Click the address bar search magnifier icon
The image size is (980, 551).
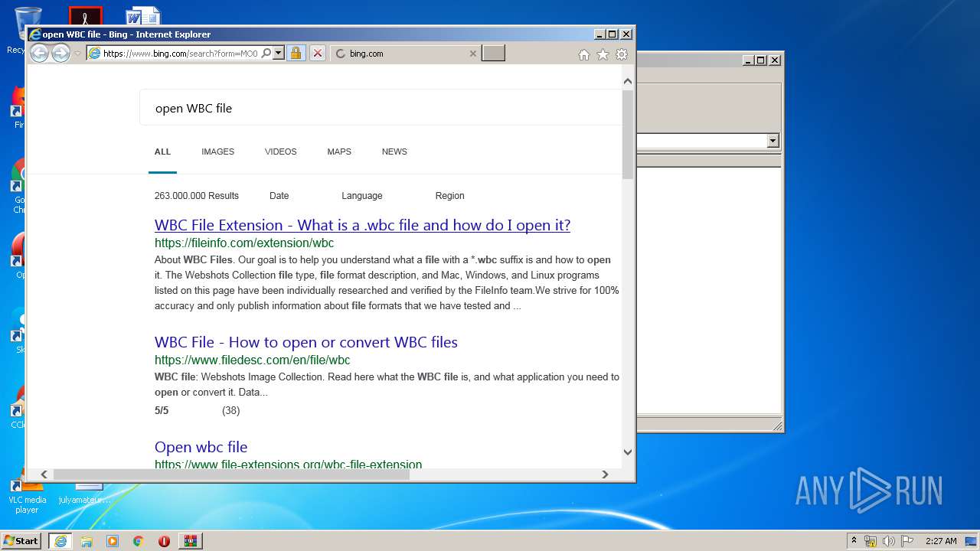tap(266, 54)
